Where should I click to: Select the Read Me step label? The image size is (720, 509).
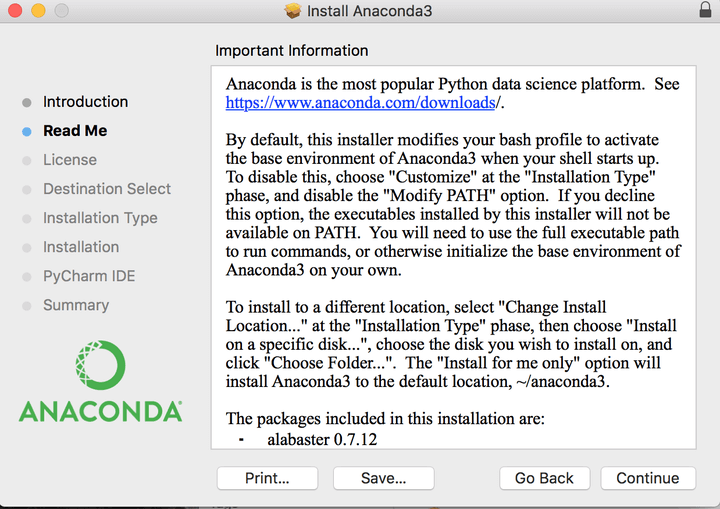tap(75, 131)
